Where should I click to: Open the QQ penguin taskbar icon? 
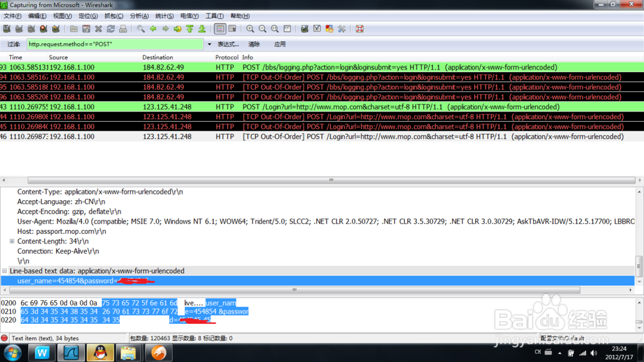tap(100, 353)
